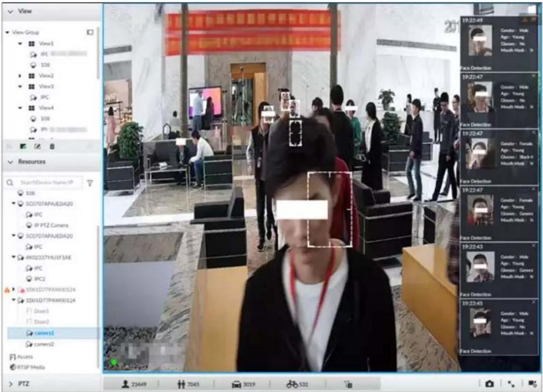Click the edit view pencil icon
The width and height of the screenshot is (543, 392).
pos(38,147)
